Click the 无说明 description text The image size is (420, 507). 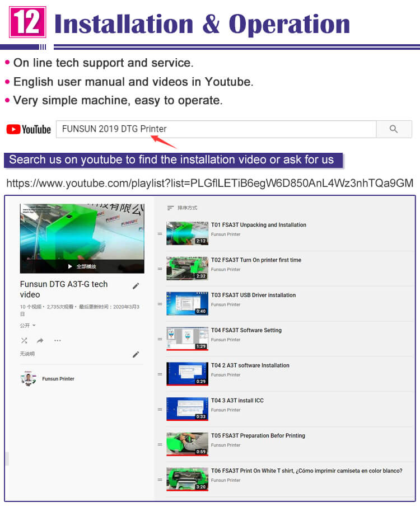click(27, 354)
